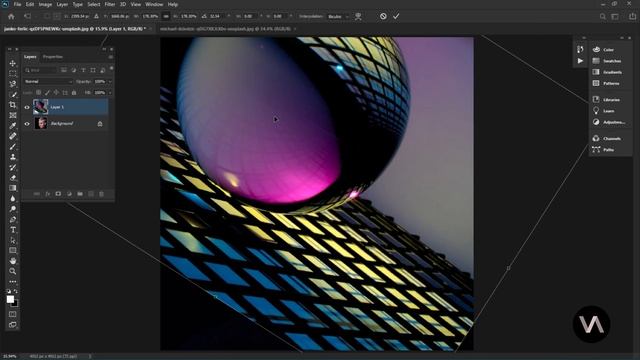The height and width of the screenshot is (360, 640).
Task: Open the Fill dropdown arrow
Action: pyautogui.click(x=110, y=93)
